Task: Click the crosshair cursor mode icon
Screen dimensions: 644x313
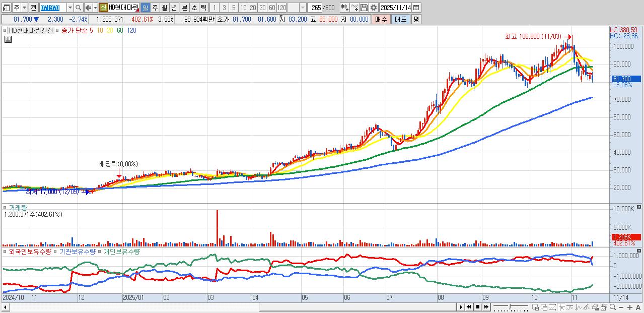Action: [561, 307]
